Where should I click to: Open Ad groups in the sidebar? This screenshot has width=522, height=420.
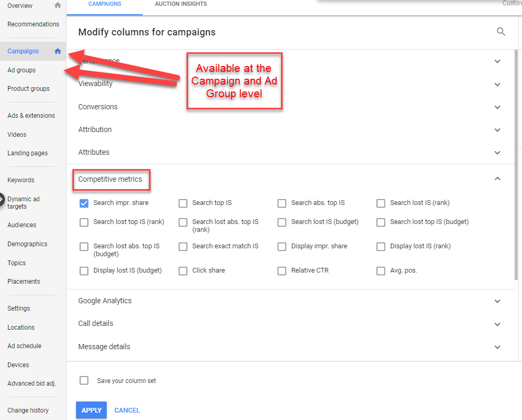point(22,70)
